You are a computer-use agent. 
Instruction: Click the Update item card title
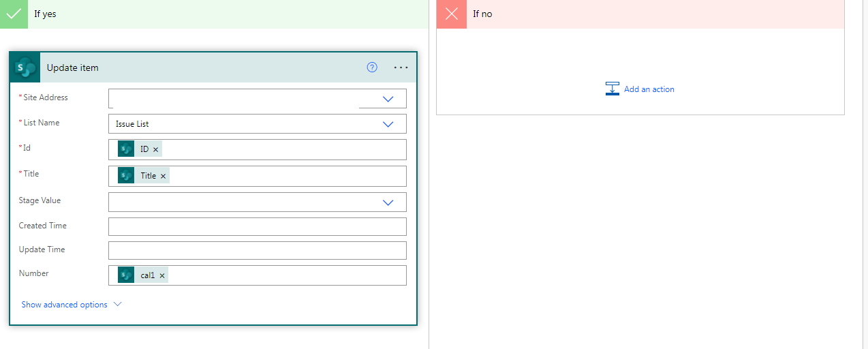(73, 67)
